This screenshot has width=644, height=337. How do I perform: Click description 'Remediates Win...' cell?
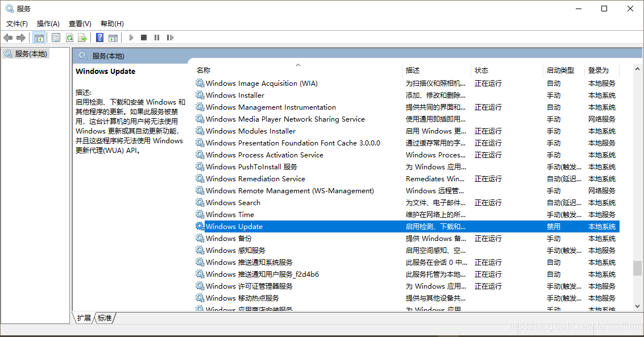point(435,179)
